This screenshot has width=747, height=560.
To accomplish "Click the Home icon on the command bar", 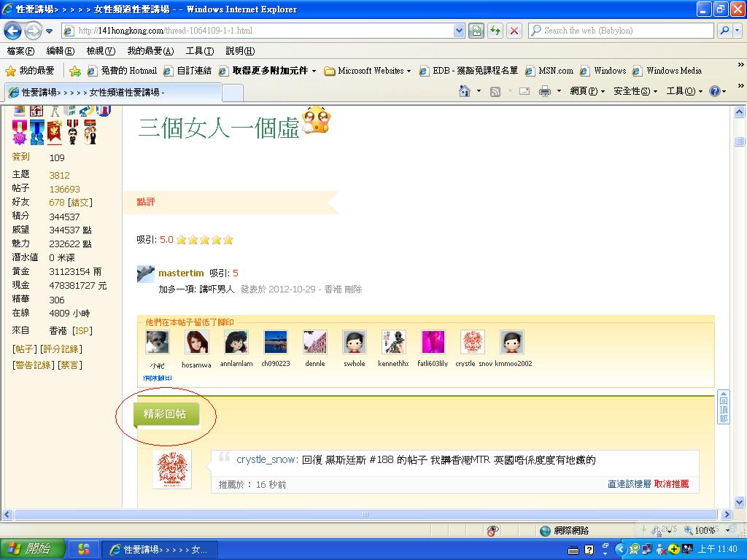I will coord(465,91).
